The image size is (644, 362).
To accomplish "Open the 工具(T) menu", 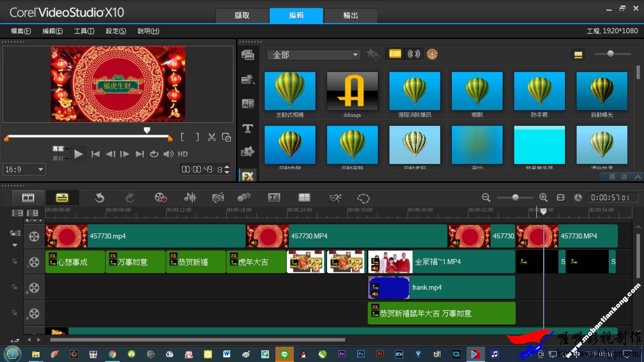I will point(84,31).
